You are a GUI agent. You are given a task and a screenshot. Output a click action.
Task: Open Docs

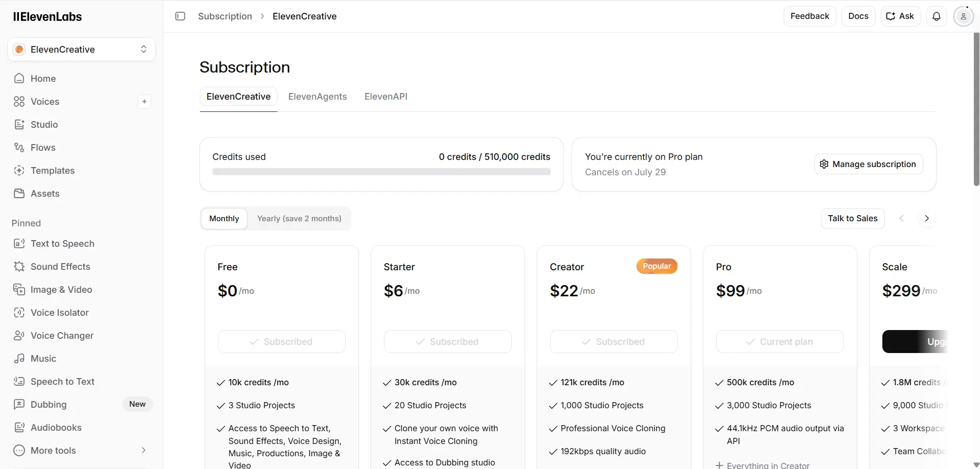tap(858, 16)
